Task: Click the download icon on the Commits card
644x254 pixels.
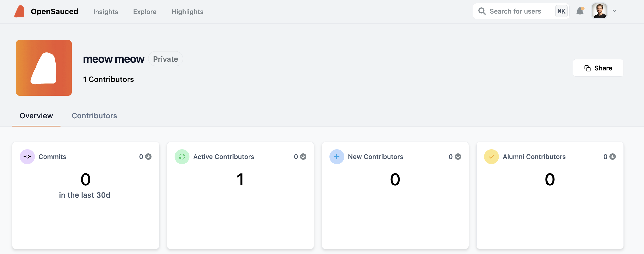Action: [x=148, y=156]
